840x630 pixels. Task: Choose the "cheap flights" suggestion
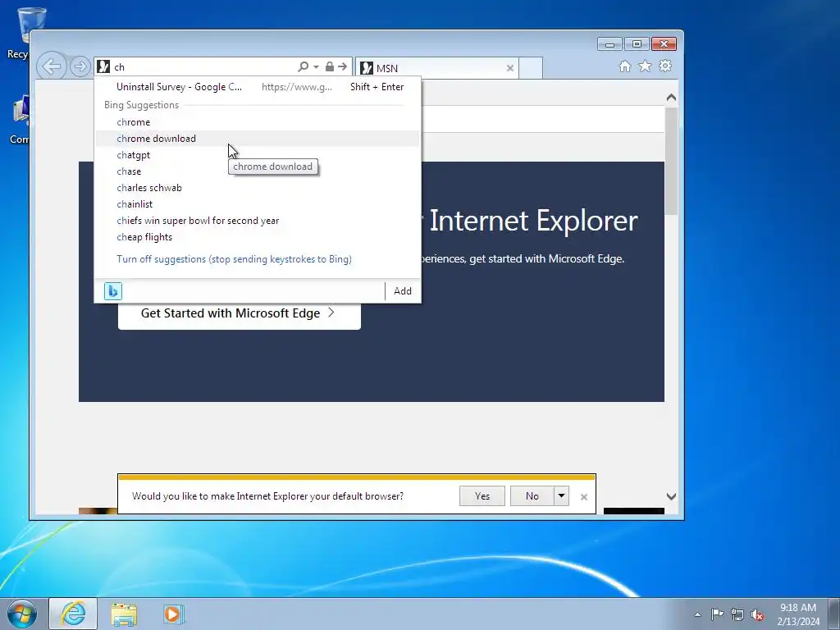[257, 237]
